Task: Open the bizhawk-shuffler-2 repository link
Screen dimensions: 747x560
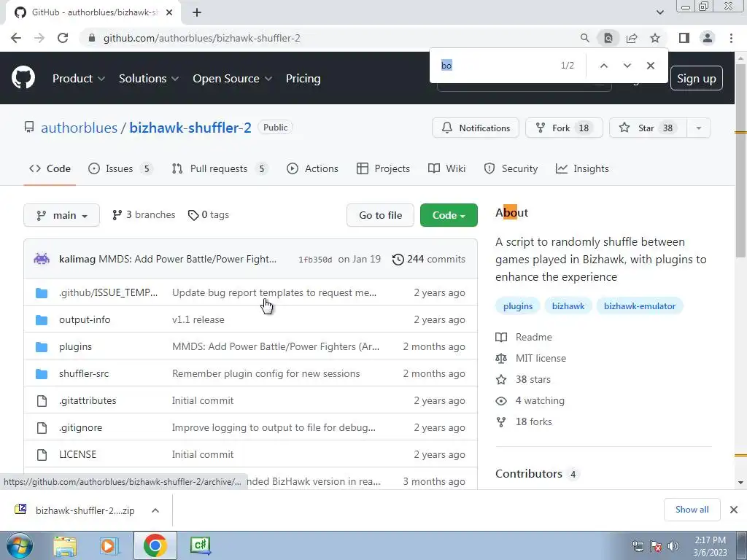Action: point(190,128)
